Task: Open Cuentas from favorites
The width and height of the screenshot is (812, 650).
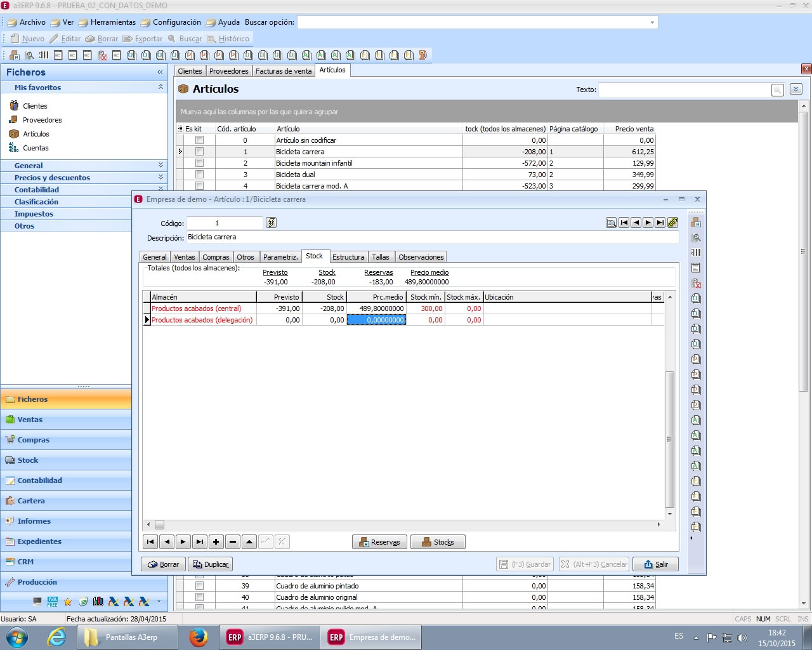Action: point(36,148)
